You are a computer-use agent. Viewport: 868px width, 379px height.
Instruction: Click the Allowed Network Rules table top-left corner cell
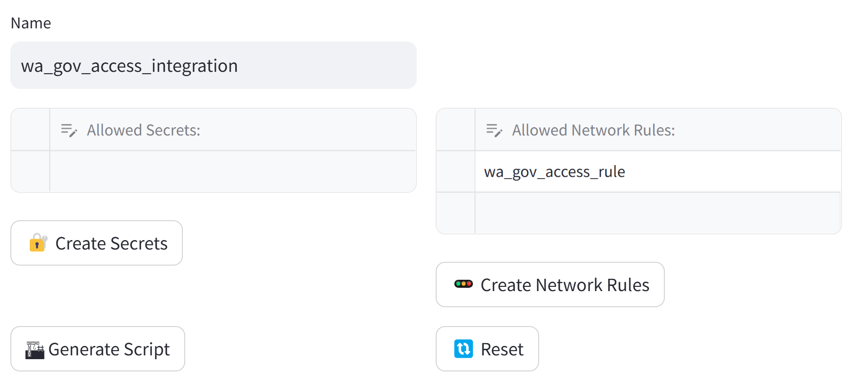pyautogui.click(x=455, y=130)
